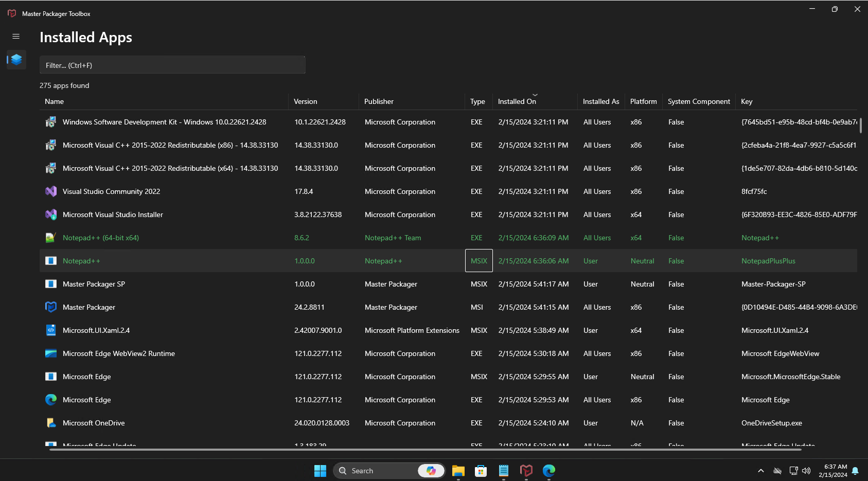
Task: Click the Visual C++ Redistributable (x86) icon
Action: 51,145
